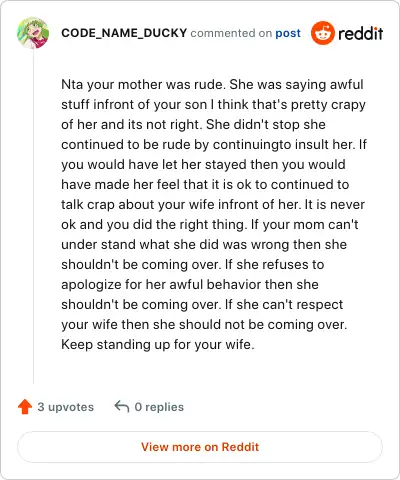
Task: Click the 'commented on' header text
Action: pos(231,33)
